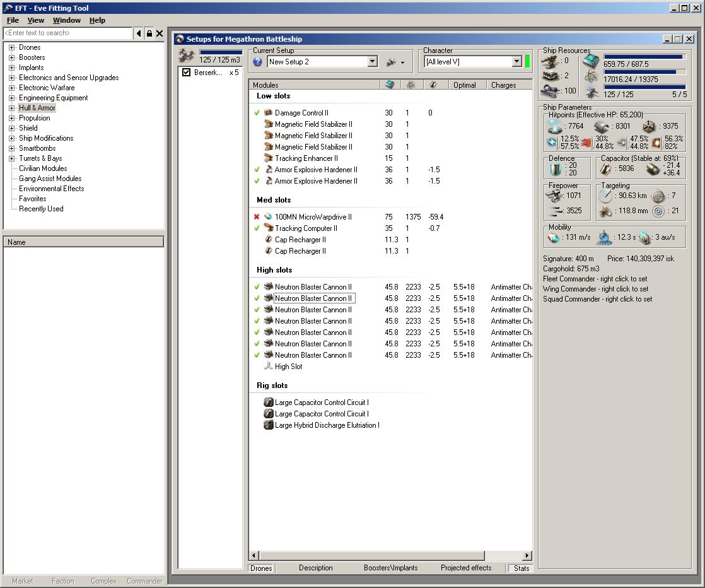705x588 pixels.
Task: Click the first Large Capacitor Control Circuit icon
Action: [x=269, y=402]
